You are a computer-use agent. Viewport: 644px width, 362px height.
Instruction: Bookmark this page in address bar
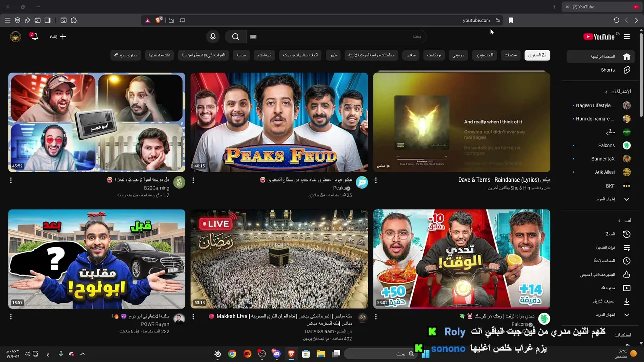click(511, 20)
